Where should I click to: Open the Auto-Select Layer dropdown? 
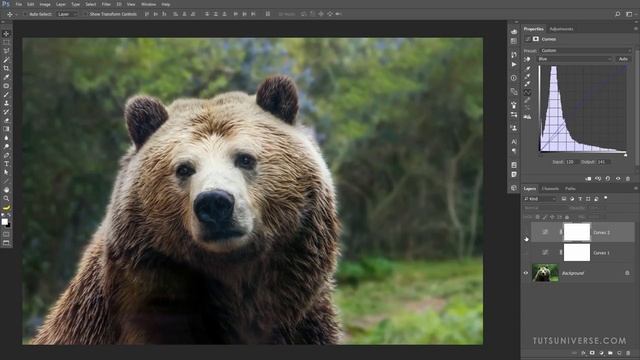[x=67, y=14]
